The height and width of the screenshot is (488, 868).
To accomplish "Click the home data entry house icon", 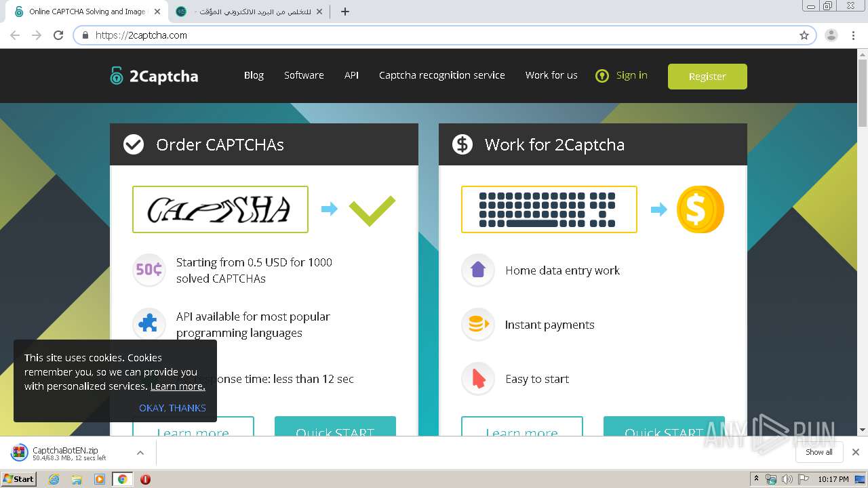I will (478, 270).
